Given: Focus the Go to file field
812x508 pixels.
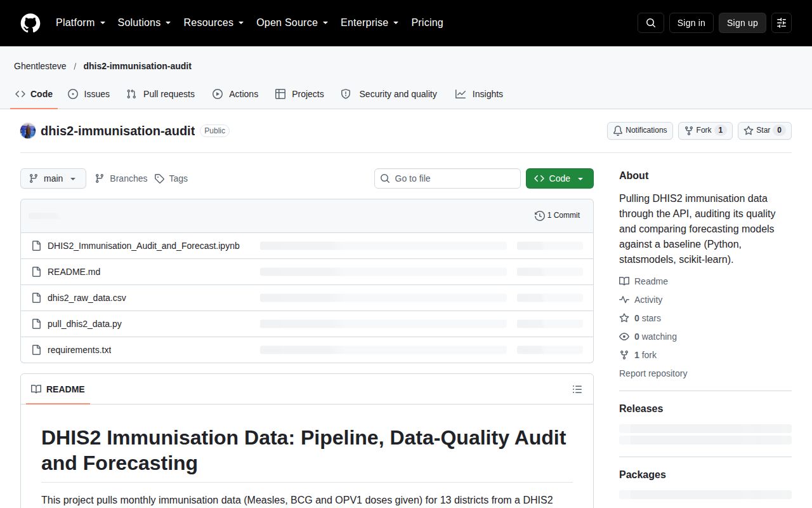Looking at the screenshot, I should pos(447,178).
